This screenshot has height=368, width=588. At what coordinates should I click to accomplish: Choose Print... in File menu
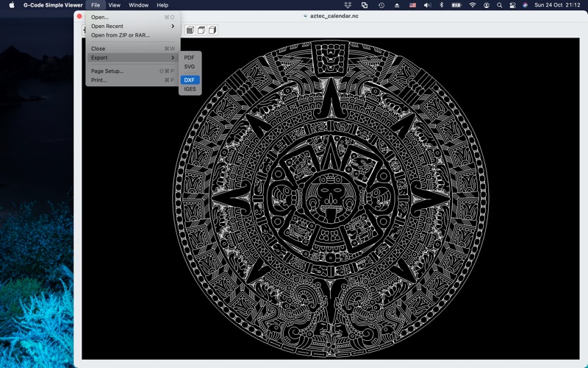[133, 80]
